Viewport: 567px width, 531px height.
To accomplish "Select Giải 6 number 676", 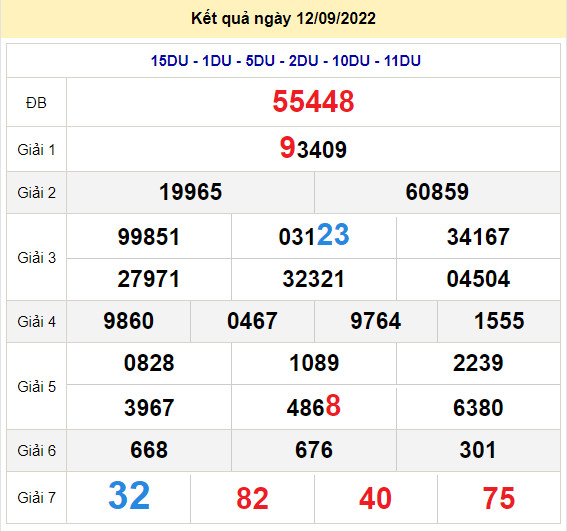I will point(314,450).
